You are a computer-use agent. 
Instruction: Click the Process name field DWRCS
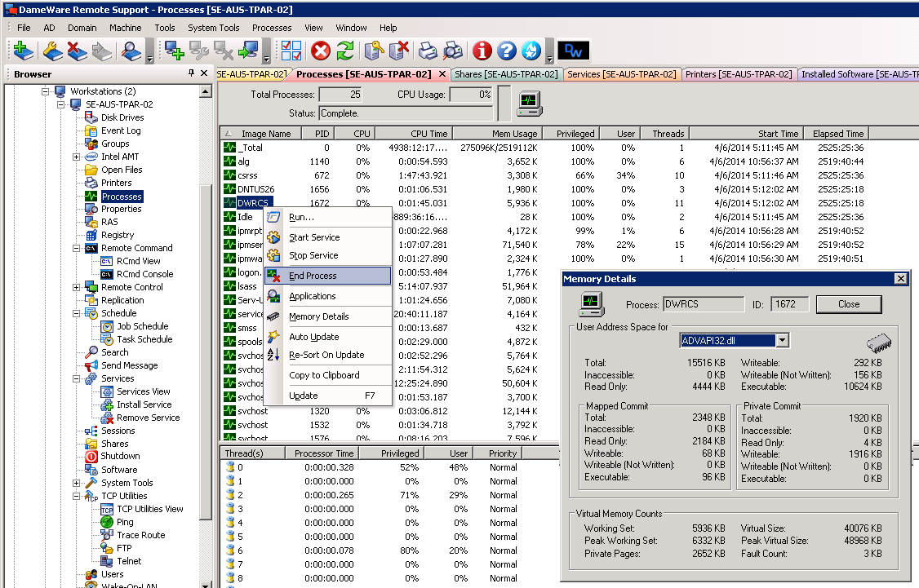(x=704, y=304)
